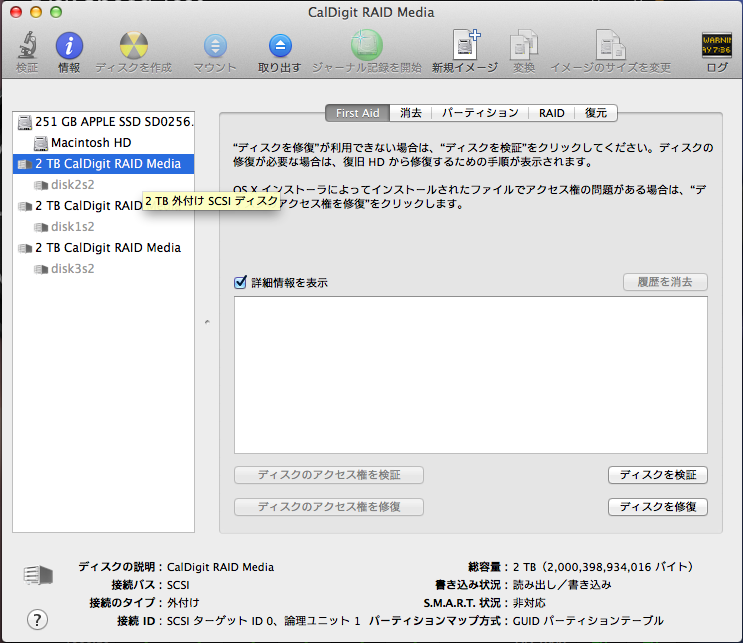Click the ディスクのアクセス権を修復 button

329,507
